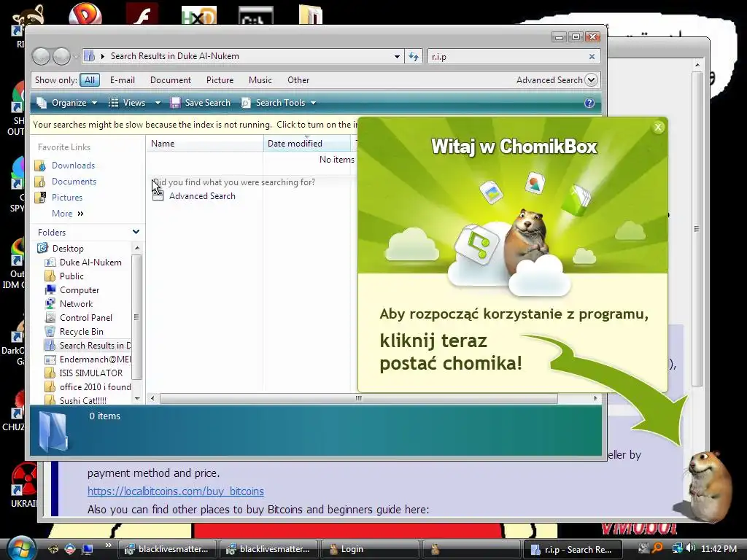
Task: Filter results by Other
Action: coord(298,80)
